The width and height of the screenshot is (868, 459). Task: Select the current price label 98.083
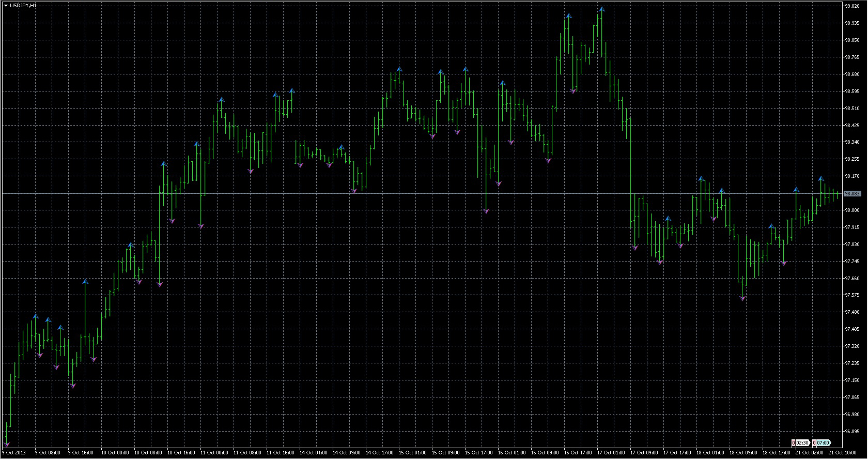tap(852, 194)
